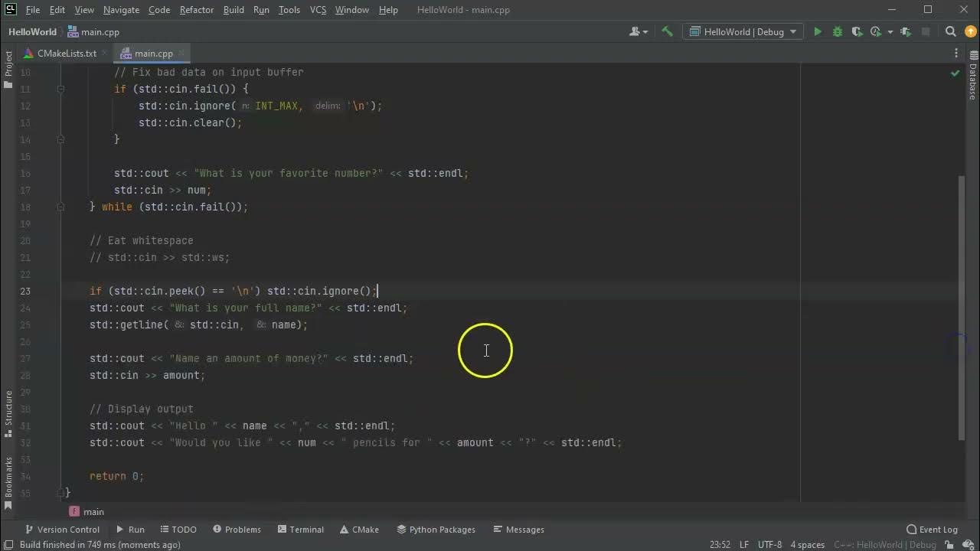Change the UTF-8 file encoding
Screen dimensions: 980x551
tap(769, 545)
